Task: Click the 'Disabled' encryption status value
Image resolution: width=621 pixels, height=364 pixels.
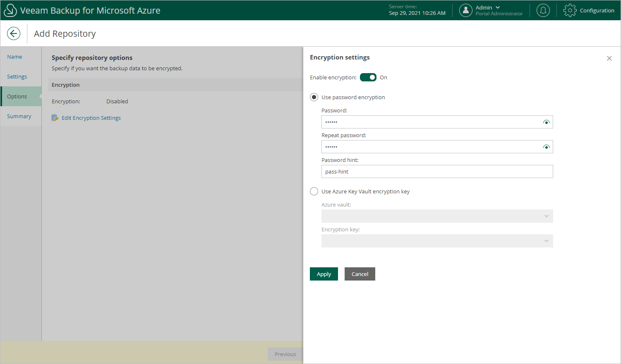Action: click(117, 101)
